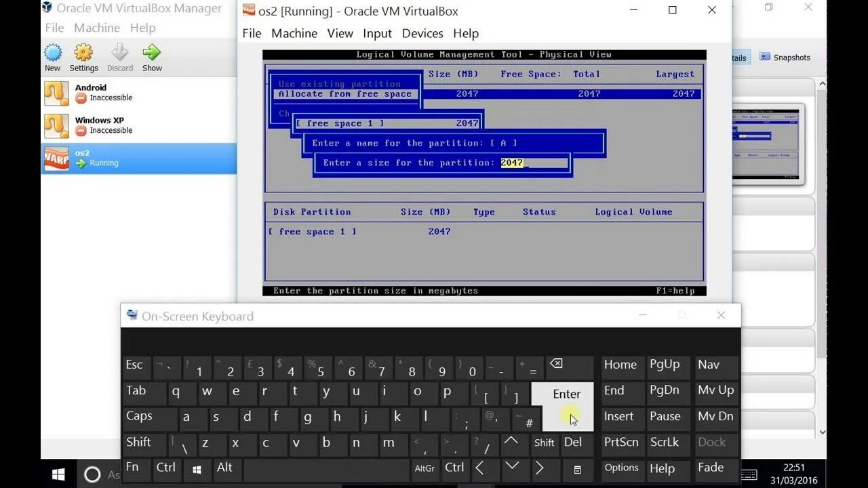This screenshot has width=868, height=488.
Task: Toggle Caps lock on the On-Screen Keyboard
Action: tap(150, 418)
